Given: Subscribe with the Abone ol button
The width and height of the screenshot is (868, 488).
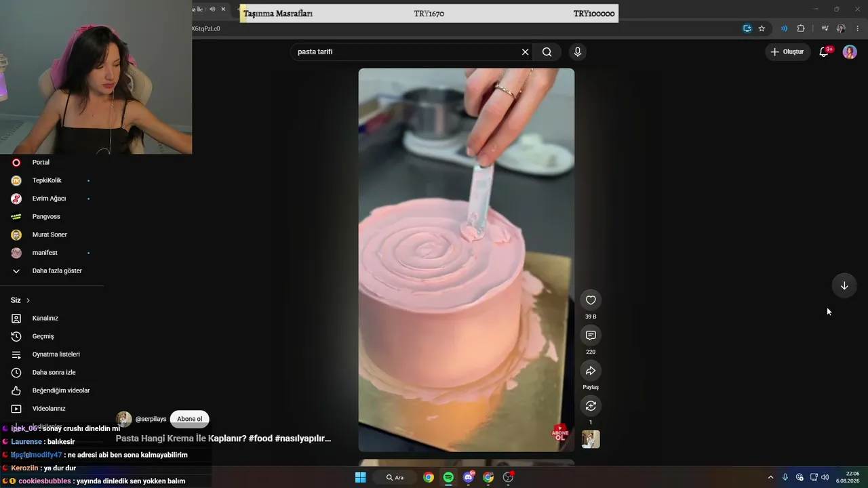Looking at the screenshot, I should pyautogui.click(x=190, y=419).
